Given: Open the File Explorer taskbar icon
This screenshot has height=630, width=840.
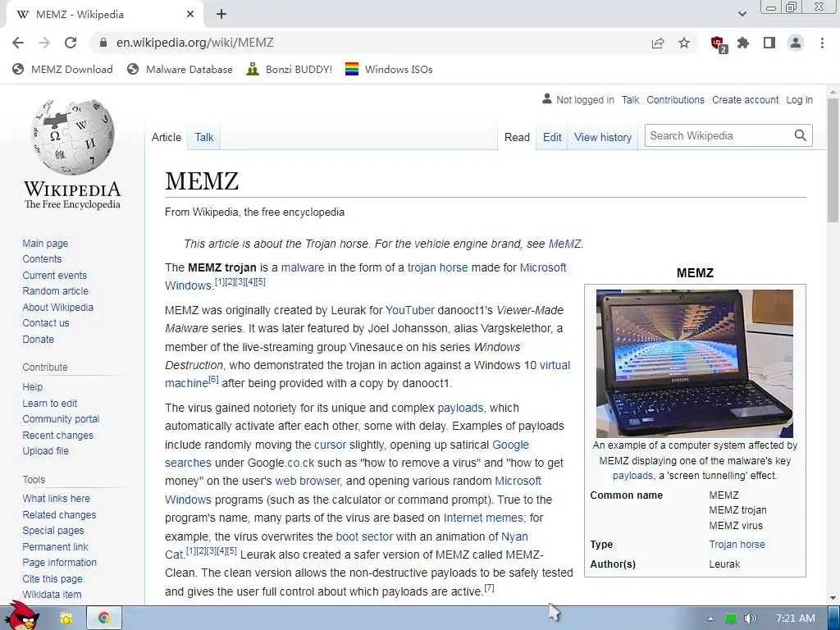Looking at the screenshot, I should (66, 619).
